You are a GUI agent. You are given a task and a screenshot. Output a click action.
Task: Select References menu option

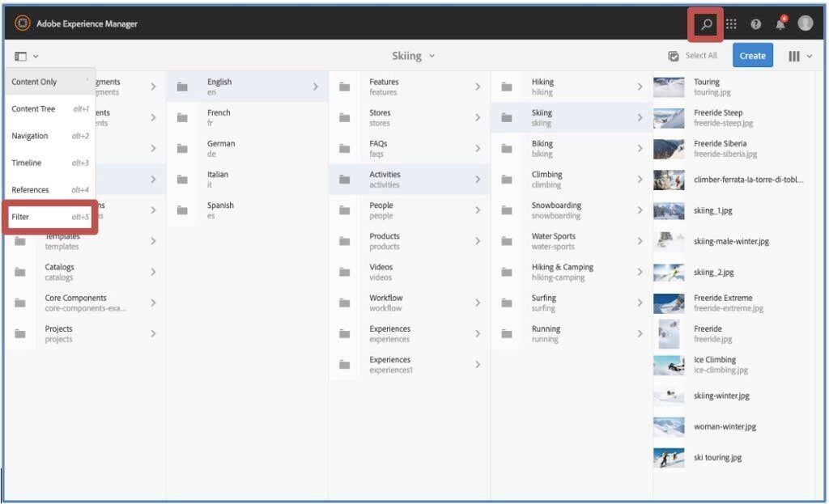(51, 189)
